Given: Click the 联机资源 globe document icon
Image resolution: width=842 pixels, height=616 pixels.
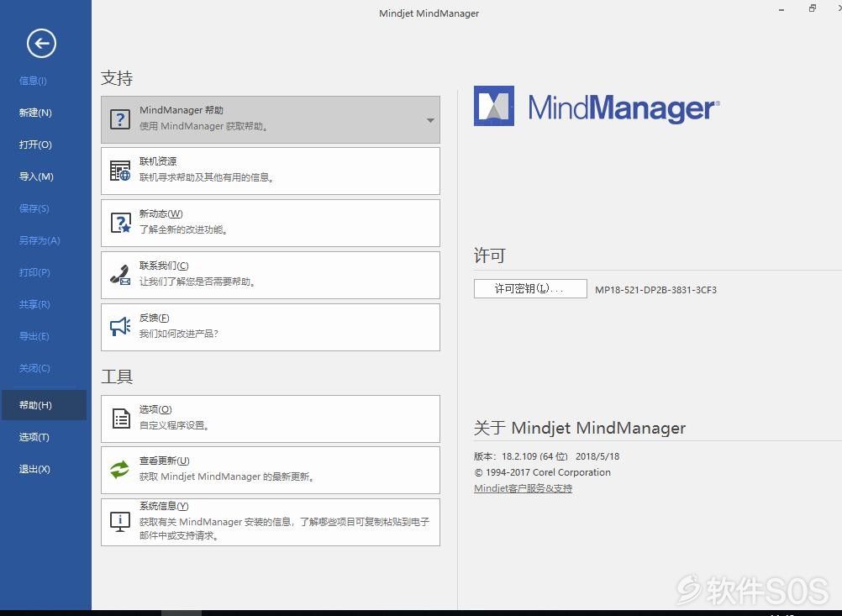Looking at the screenshot, I should pos(120,171).
